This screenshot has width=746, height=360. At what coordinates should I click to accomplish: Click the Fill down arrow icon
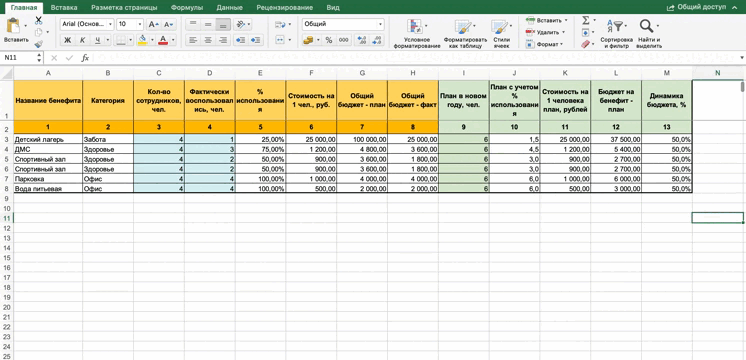(586, 32)
